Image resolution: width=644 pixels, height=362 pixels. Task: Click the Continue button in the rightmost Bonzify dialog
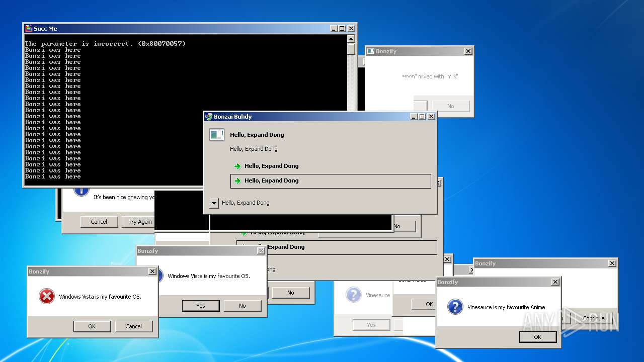pyautogui.click(x=594, y=318)
